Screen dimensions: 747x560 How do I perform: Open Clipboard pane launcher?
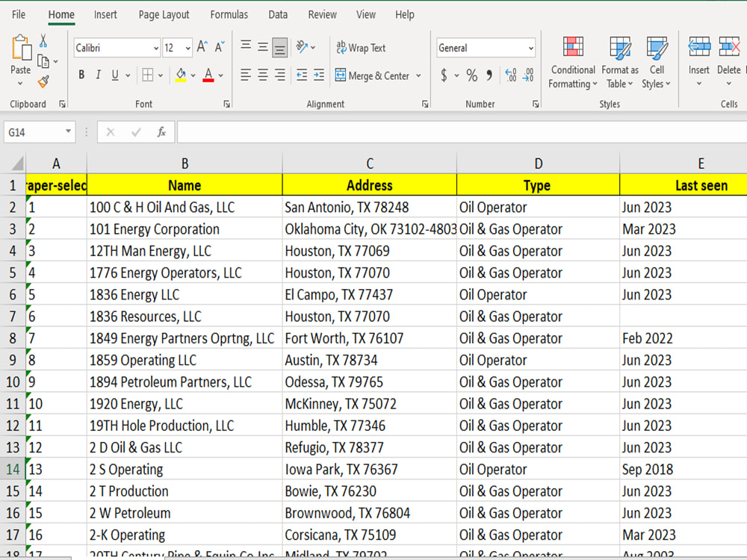(x=63, y=104)
